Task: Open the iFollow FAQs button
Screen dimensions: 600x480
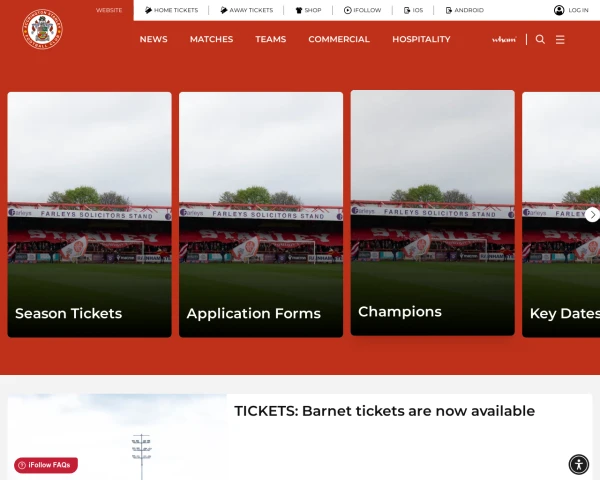Action: click(46, 465)
